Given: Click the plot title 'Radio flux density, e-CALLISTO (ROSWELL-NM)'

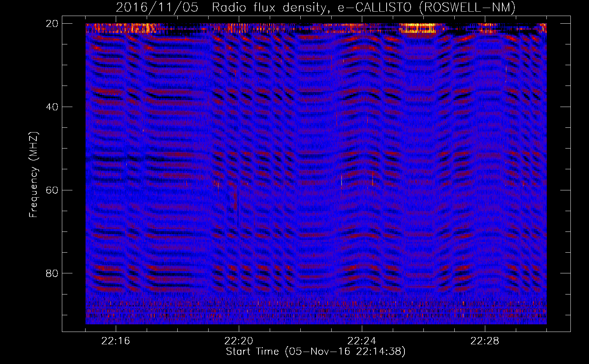Looking at the screenshot, I should coord(364,8).
